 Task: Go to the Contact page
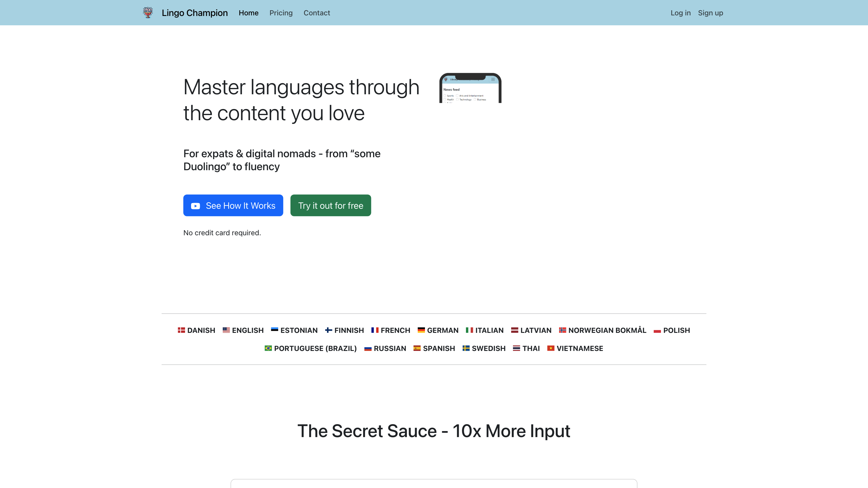click(316, 13)
